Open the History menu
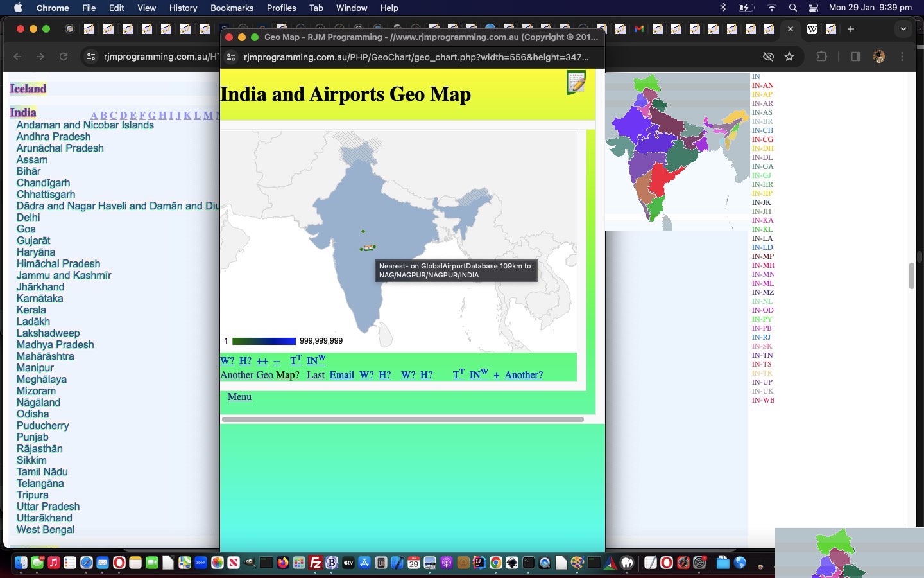This screenshot has width=924, height=578. [183, 8]
